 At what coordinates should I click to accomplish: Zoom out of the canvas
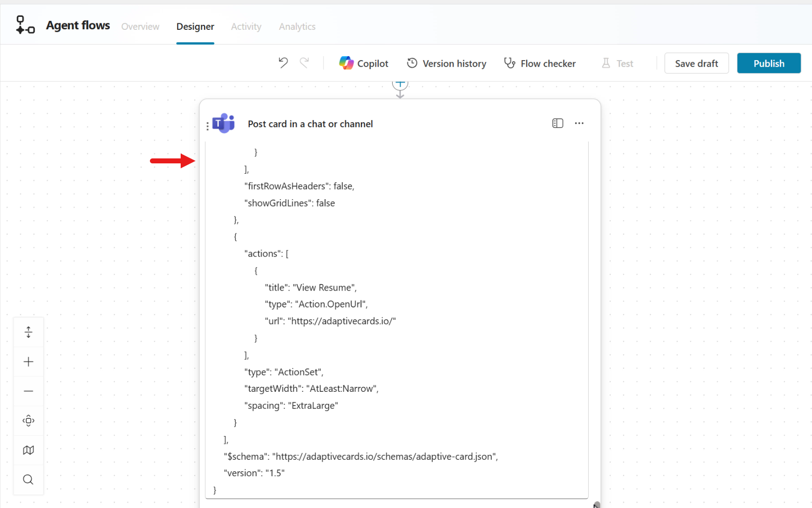(28, 391)
